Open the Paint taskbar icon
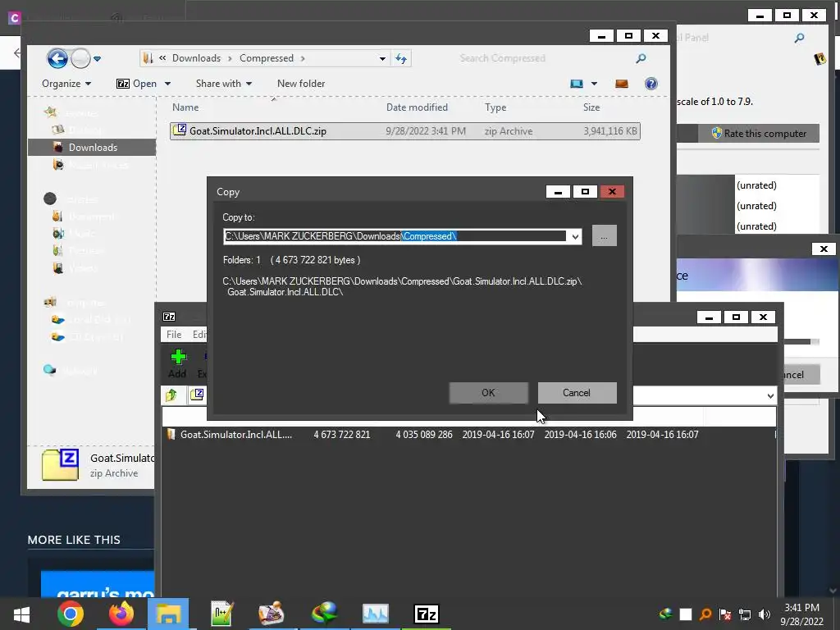 [271, 614]
